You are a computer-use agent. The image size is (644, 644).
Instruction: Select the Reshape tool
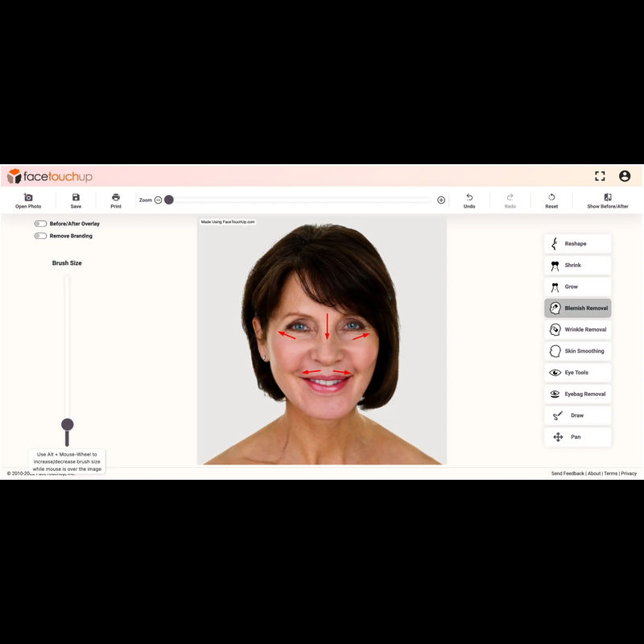click(x=577, y=244)
